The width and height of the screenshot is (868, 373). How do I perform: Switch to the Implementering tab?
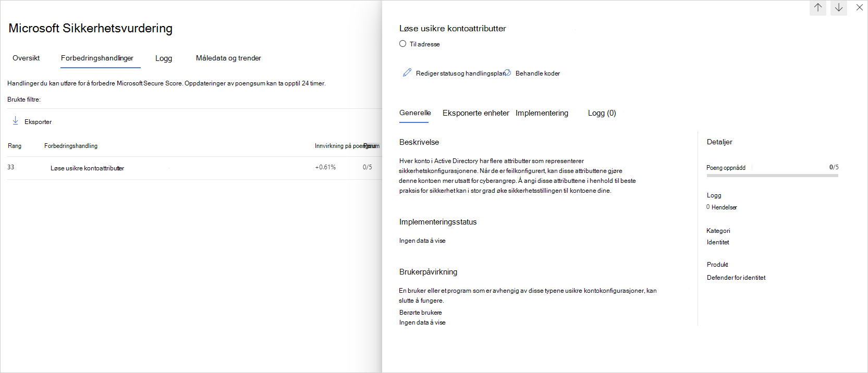coord(542,113)
